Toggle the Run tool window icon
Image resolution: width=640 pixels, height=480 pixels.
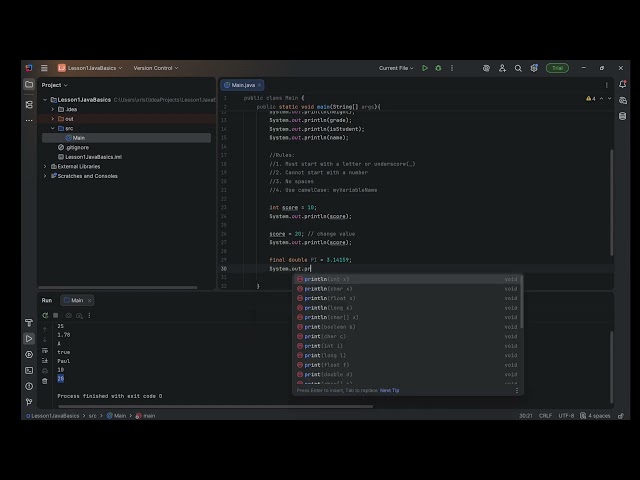pos(29,338)
